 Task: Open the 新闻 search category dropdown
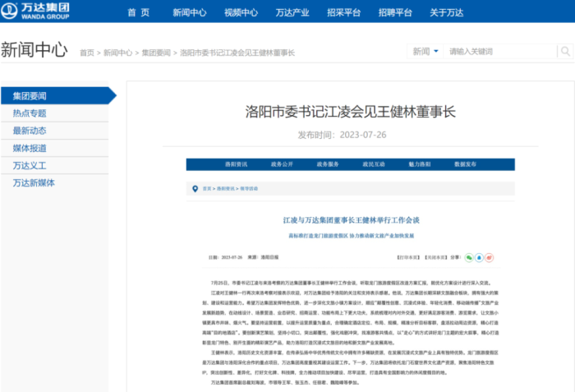[425, 52]
